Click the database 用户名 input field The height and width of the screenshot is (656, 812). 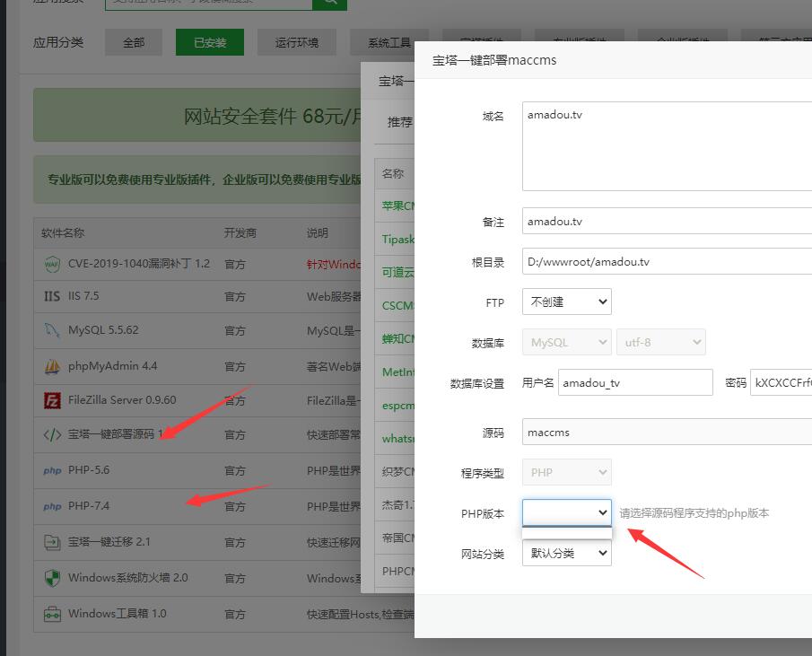[x=635, y=382]
